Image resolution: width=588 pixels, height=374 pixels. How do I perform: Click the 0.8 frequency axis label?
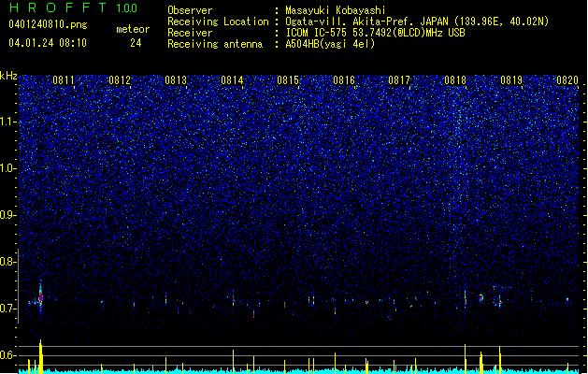pyautogui.click(x=7, y=262)
